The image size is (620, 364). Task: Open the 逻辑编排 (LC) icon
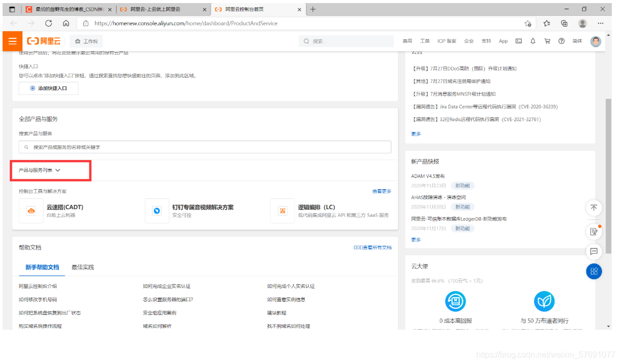(282, 211)
